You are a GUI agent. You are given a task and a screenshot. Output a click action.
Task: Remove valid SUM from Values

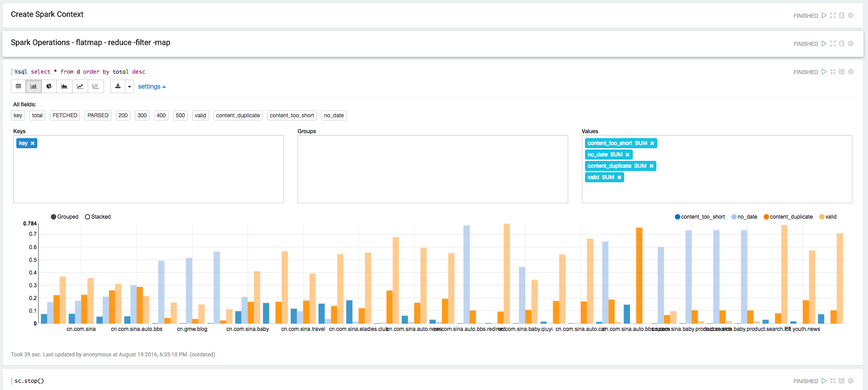pyautogui.click(x=619, y=177)
